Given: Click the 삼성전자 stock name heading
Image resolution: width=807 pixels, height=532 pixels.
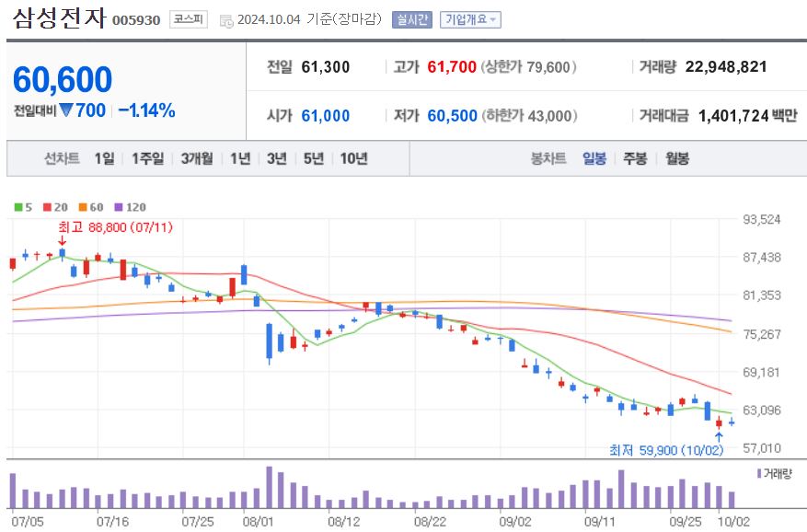Looking at the screenshot, I should tap(59, 19).
